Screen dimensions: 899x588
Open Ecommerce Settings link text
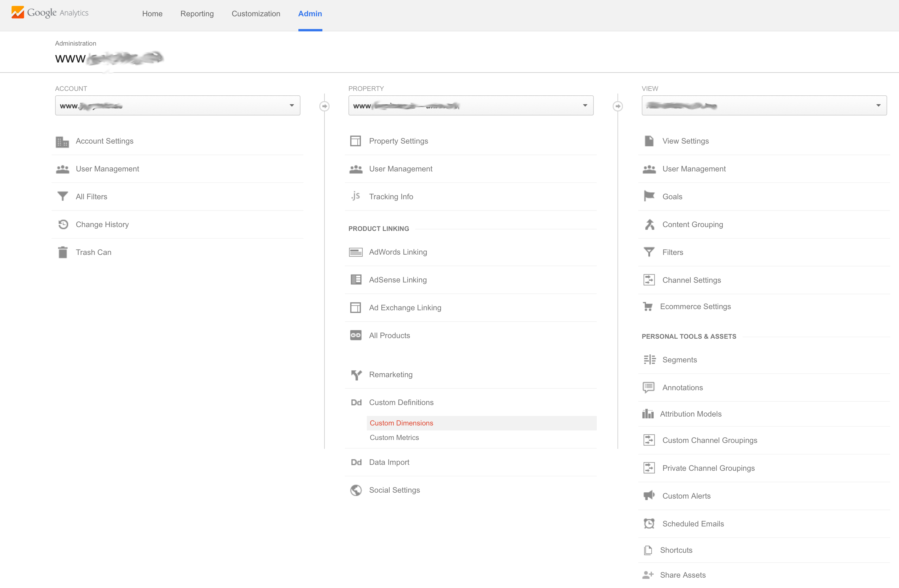tap(695, 306)
